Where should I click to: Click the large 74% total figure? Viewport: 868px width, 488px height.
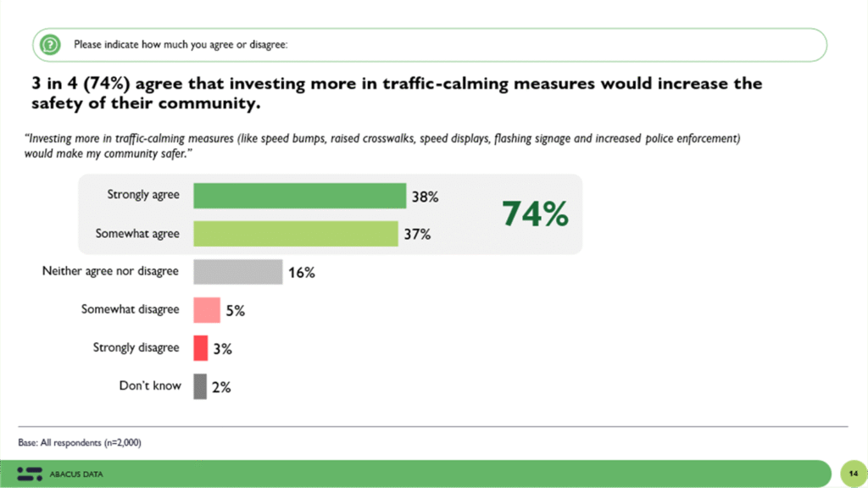(534, 214)
